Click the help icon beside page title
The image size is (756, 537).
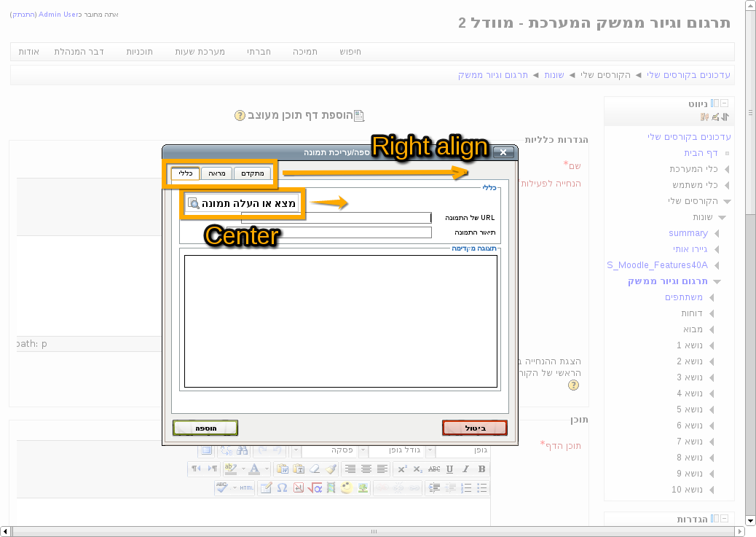point(240,115)
